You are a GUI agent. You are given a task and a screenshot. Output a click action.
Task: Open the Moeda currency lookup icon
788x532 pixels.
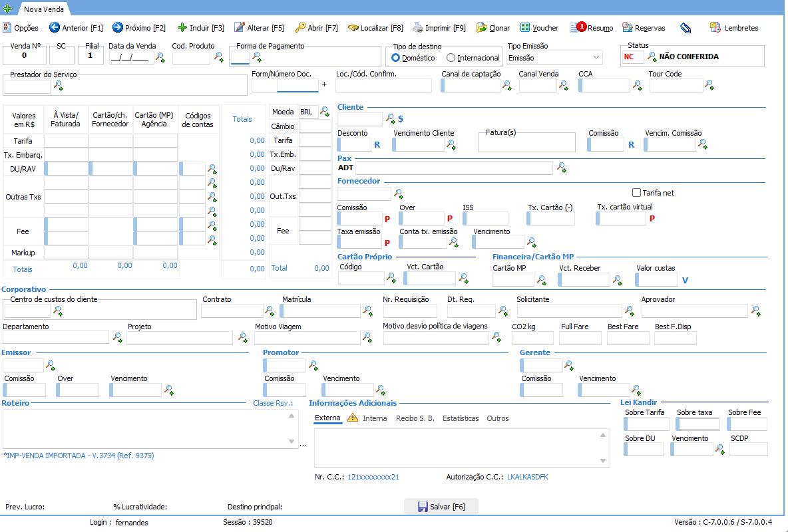pyautogui.click(x=325, y=111)
